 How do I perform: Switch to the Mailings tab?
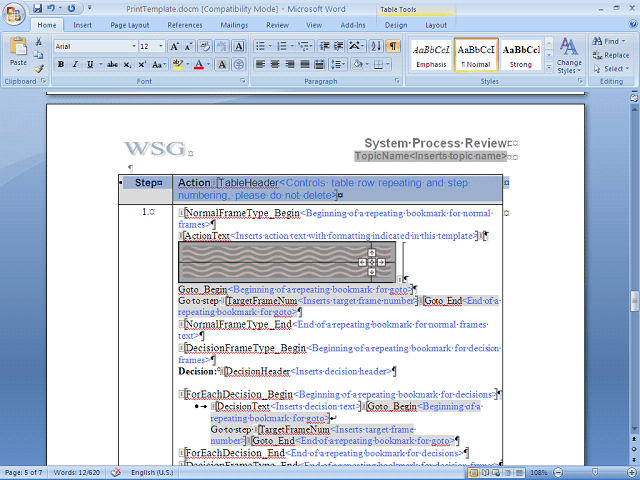pos(234,25)
